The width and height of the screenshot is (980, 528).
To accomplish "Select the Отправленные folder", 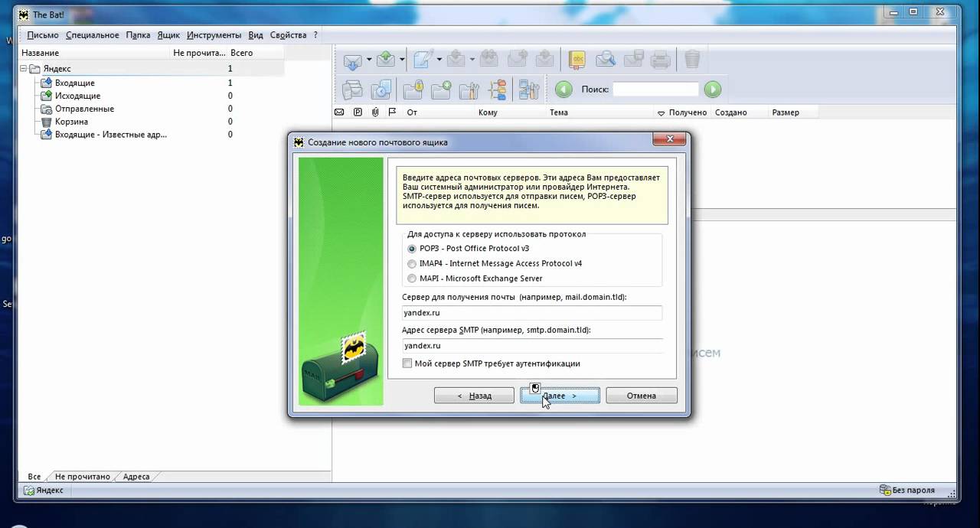I will [84, 109].
